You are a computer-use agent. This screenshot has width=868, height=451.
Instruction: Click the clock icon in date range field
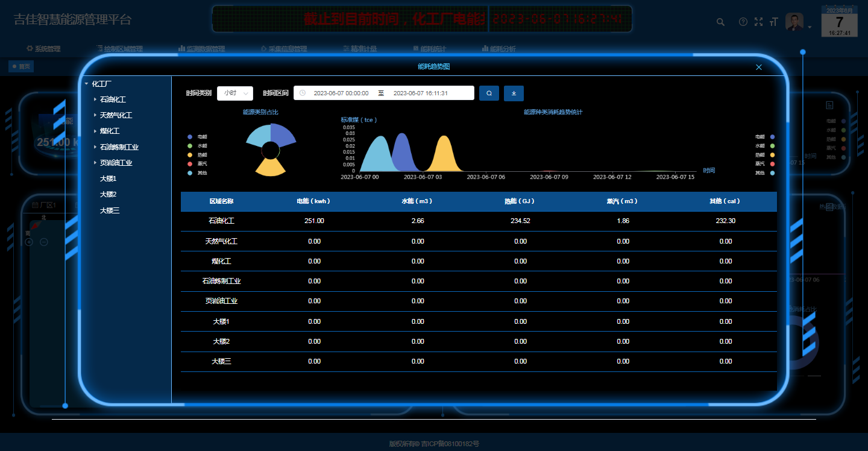(x=303, y=93)
